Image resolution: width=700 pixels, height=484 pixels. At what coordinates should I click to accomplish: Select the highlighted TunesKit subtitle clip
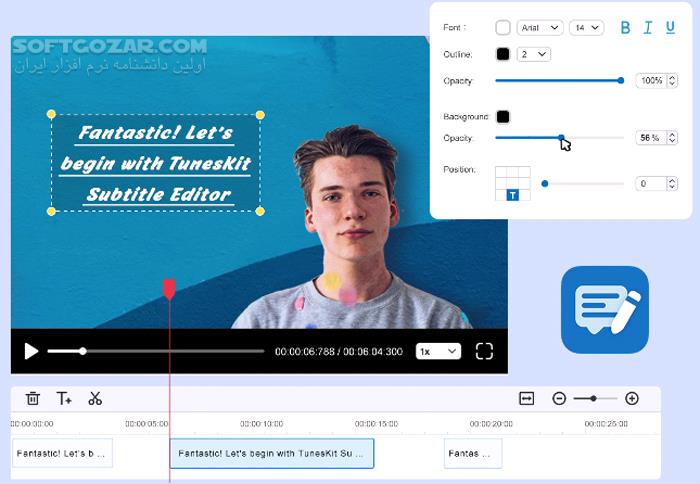(272, 453)
